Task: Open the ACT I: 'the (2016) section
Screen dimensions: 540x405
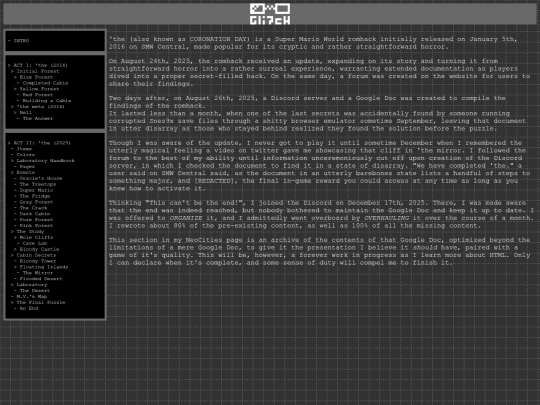Action: coord(40,65)
